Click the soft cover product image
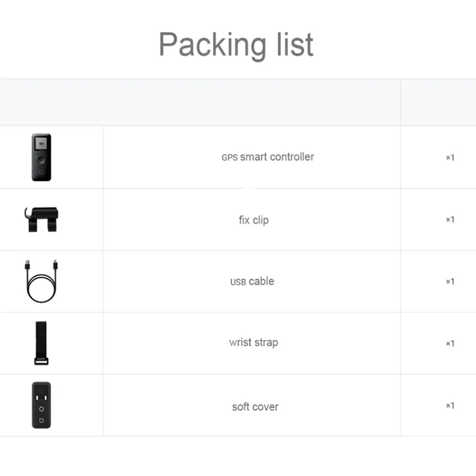 pos(41,405)
